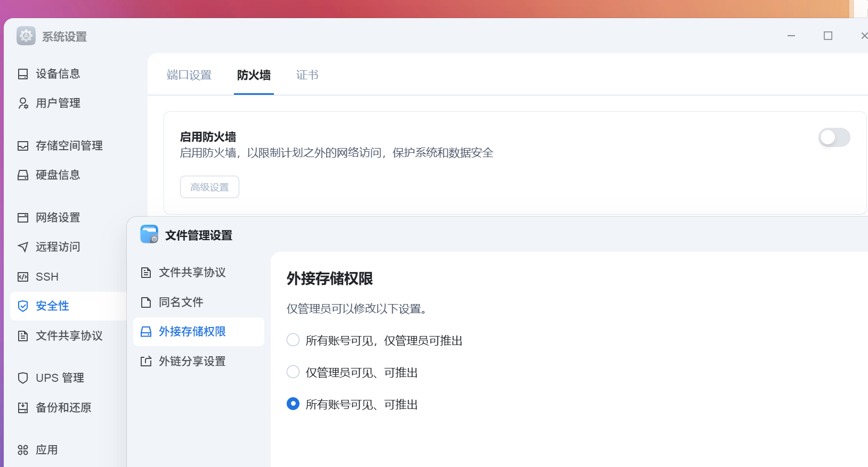This screenshot has width=868, height=467.
Task: Click the 启用防火墙 bold heading
Action: point(208,137)
